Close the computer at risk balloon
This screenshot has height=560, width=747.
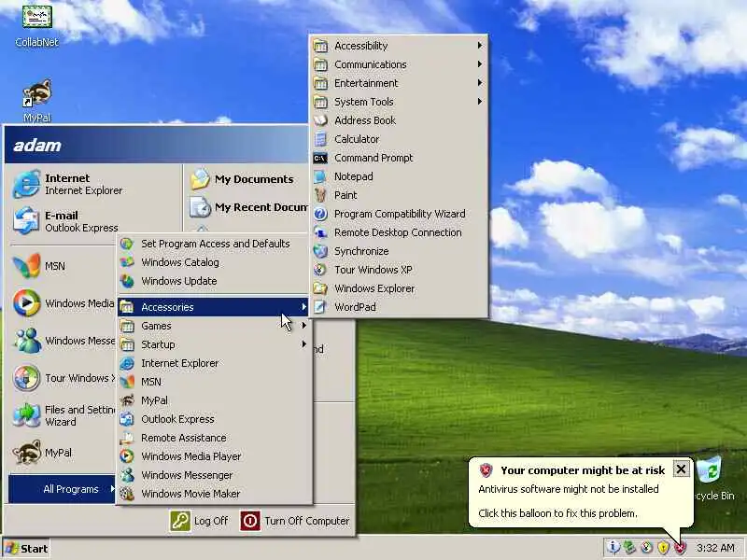pos(681,469)
